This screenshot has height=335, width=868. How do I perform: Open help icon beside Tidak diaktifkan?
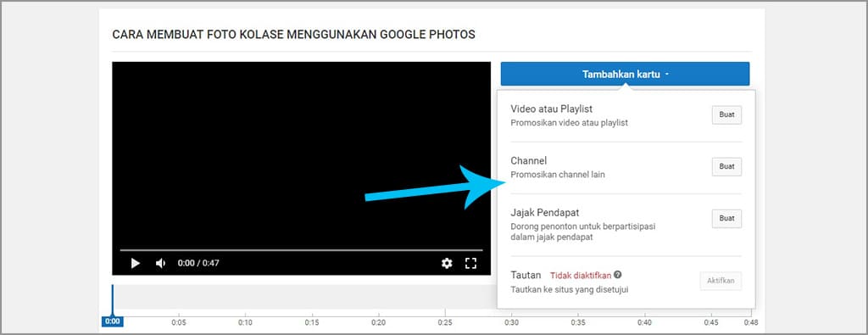618,275
